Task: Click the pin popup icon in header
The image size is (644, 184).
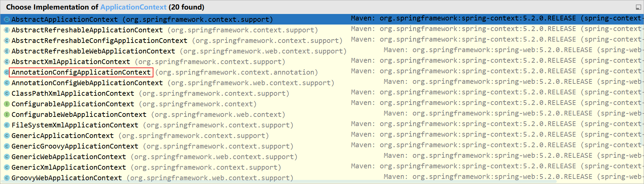Action: [638, 7]
